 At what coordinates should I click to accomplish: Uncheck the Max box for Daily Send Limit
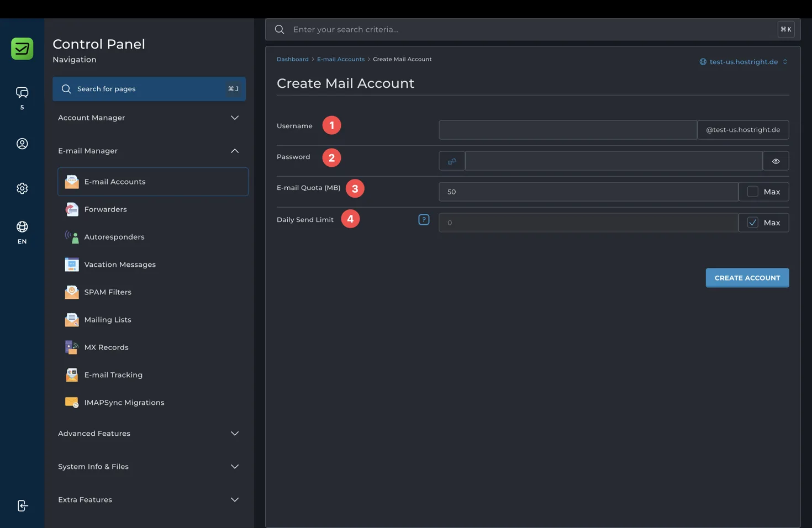click(753, 223)
